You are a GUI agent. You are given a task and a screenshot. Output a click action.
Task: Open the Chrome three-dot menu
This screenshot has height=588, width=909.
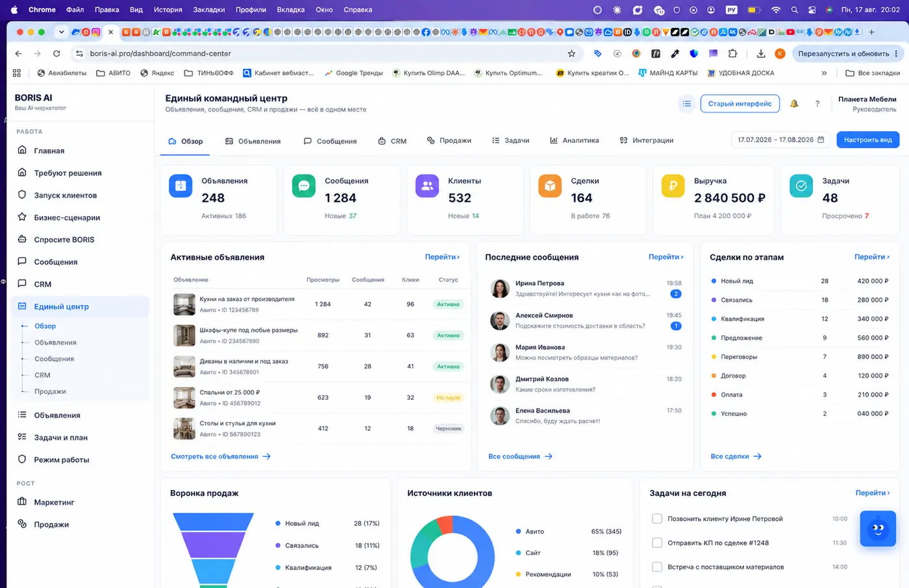click(896, 54)
